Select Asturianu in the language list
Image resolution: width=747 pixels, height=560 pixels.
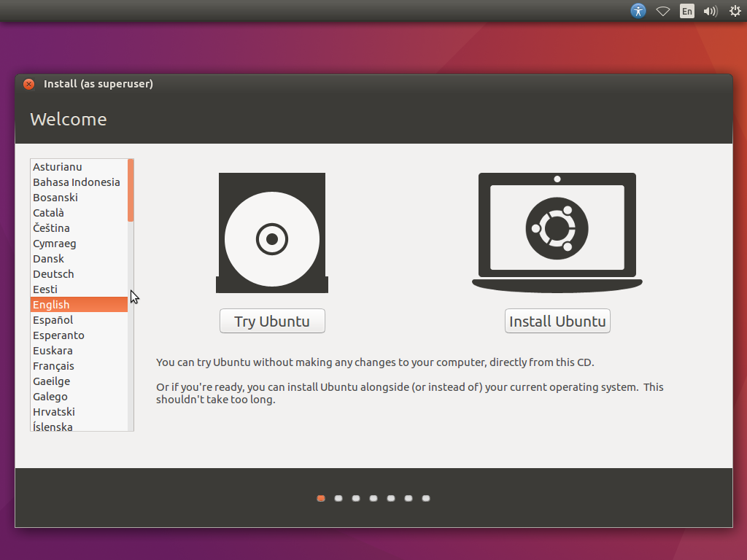(79, 167)
